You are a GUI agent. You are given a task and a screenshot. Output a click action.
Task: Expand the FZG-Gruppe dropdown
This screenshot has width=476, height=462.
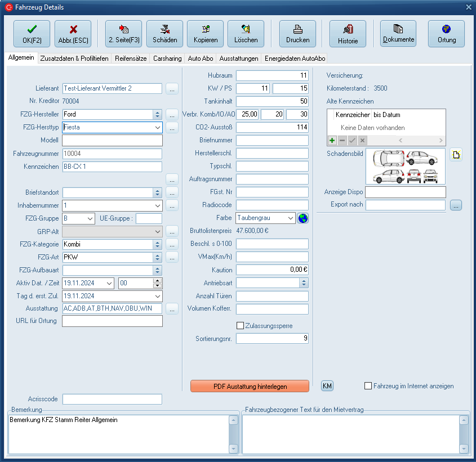pos(90,218)
